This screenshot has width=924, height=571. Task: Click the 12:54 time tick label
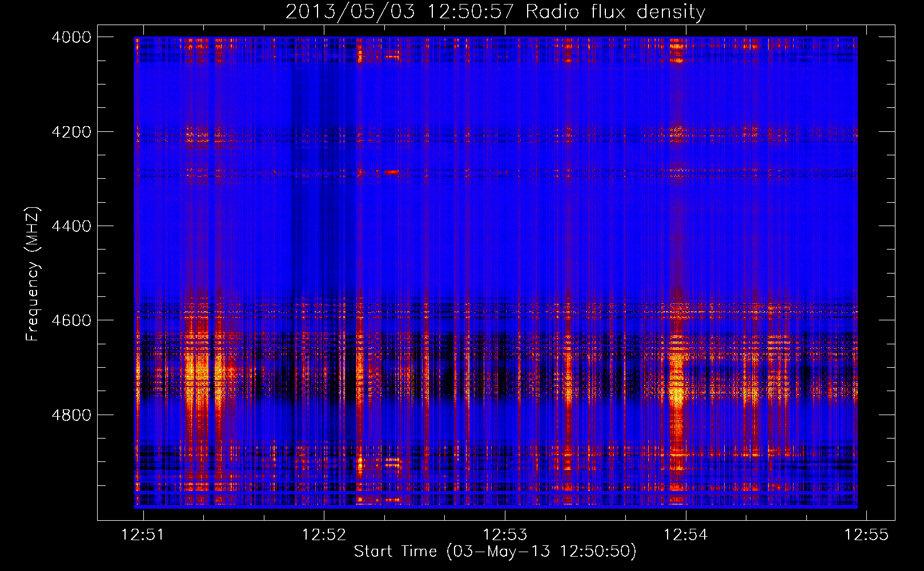click(685, 535)
